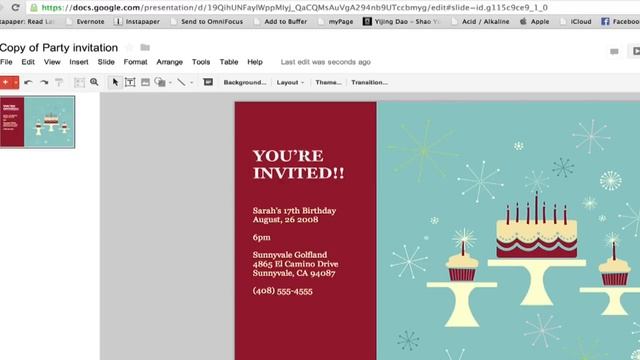Click the browser address bar URL
The width and height of the screenshot is (640, 360).
tap(294, 8)
